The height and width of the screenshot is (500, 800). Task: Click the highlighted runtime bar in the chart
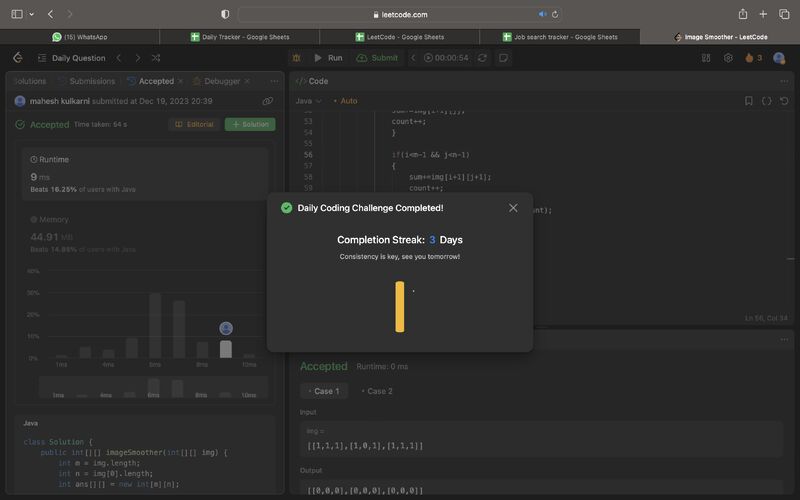pos(226,349)
